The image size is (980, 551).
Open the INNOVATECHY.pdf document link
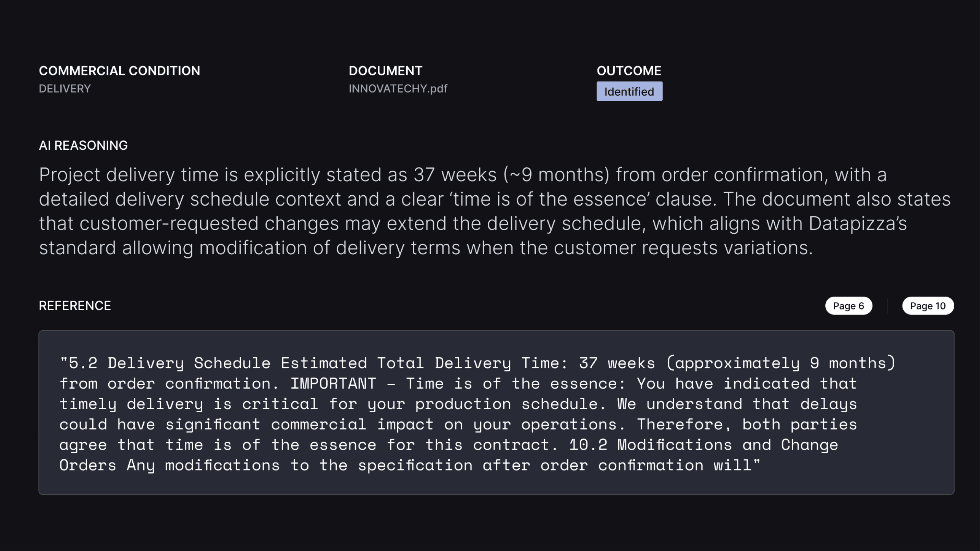[x=398, y=89]
